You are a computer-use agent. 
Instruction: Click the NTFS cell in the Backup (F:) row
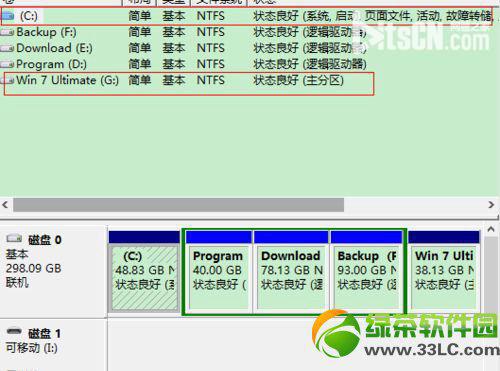point(211,32)
